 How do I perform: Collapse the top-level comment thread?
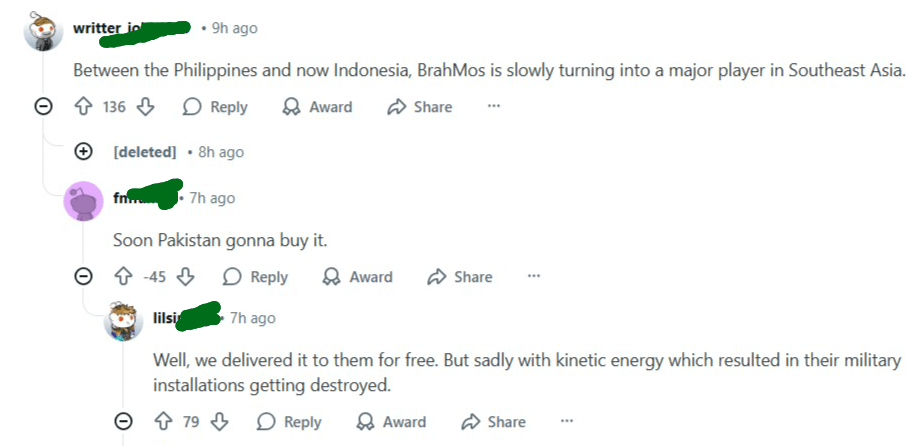click(43, 107)
